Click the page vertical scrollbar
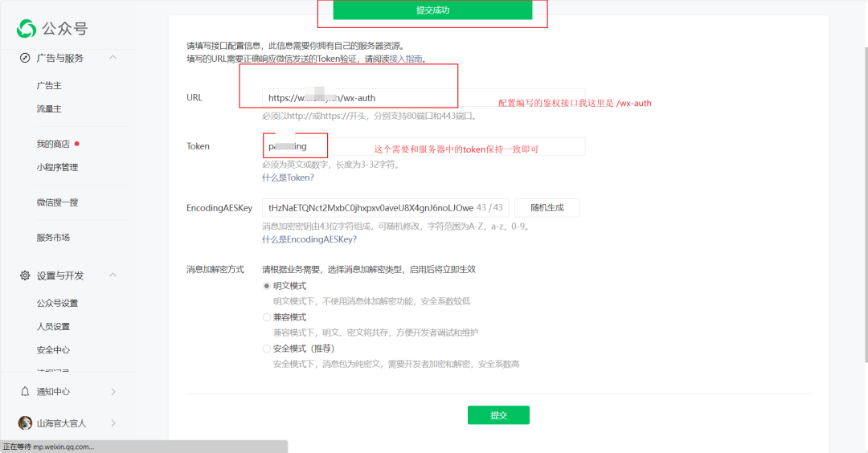 [866, 205]
